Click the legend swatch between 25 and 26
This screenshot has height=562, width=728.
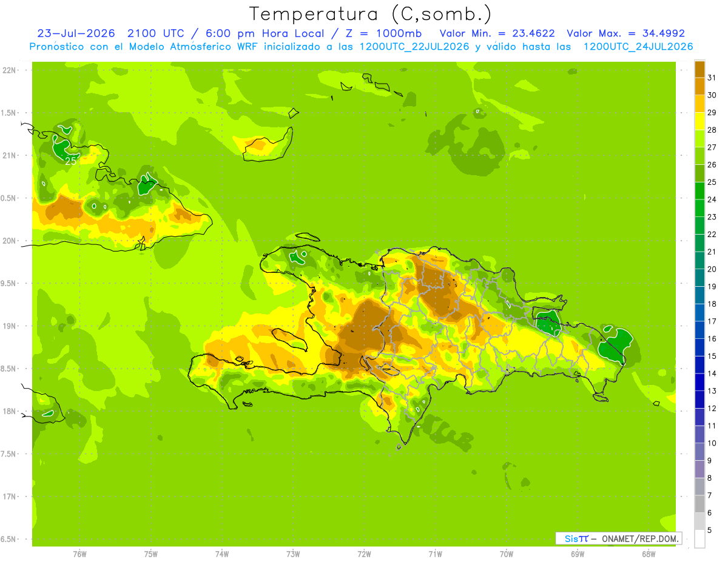click(x=699, y=174)
